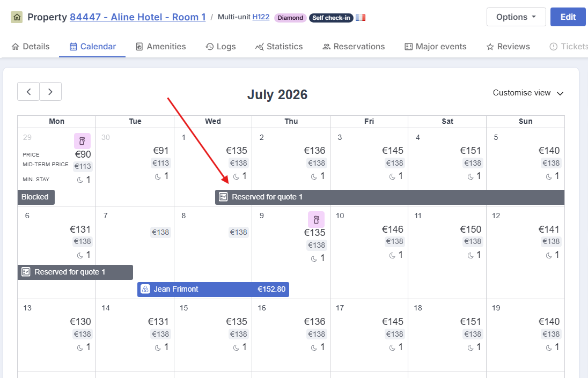Click the €151 price on July 4

point(471,151)
